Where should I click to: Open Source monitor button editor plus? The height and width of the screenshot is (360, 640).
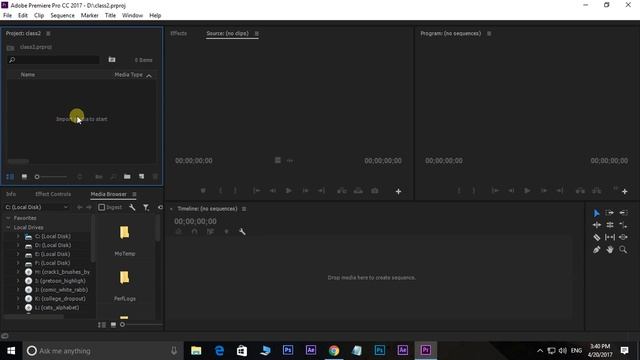click(398, 191)
